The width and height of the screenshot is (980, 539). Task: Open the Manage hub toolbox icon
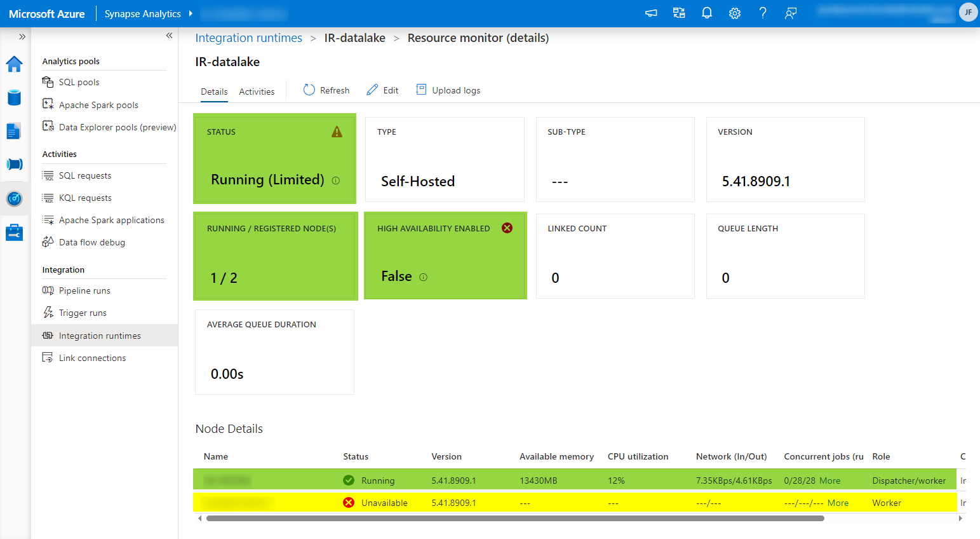click(15, 232)
